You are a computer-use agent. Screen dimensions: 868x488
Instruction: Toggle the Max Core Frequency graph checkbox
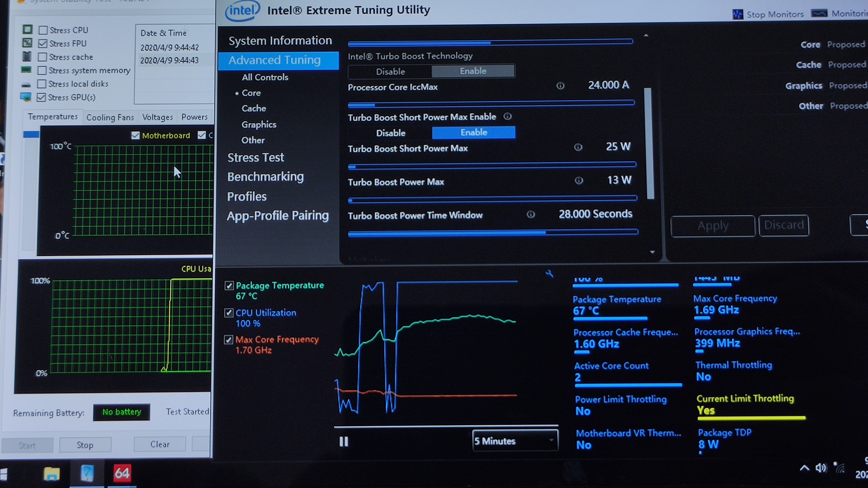[x=229, y=339]
